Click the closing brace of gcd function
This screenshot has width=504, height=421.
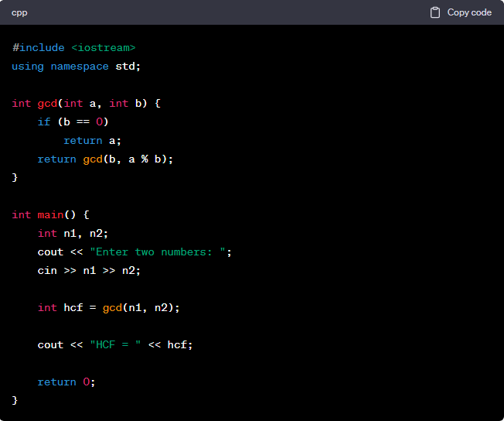[x=15, y=178]
